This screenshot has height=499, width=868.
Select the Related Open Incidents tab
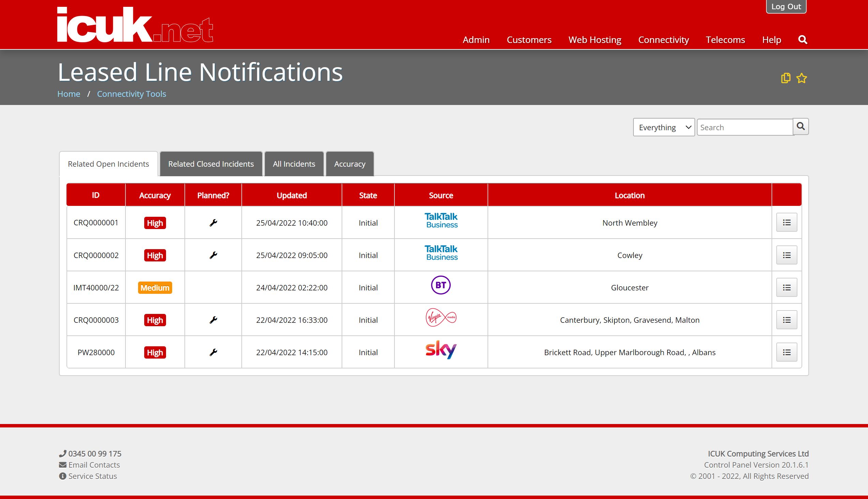(108, 164)
